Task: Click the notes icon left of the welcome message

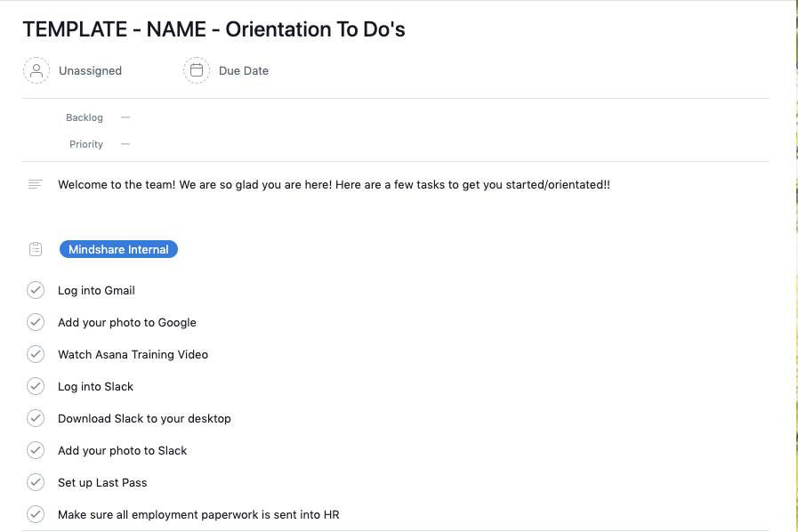Action: [x=35, y=184]
